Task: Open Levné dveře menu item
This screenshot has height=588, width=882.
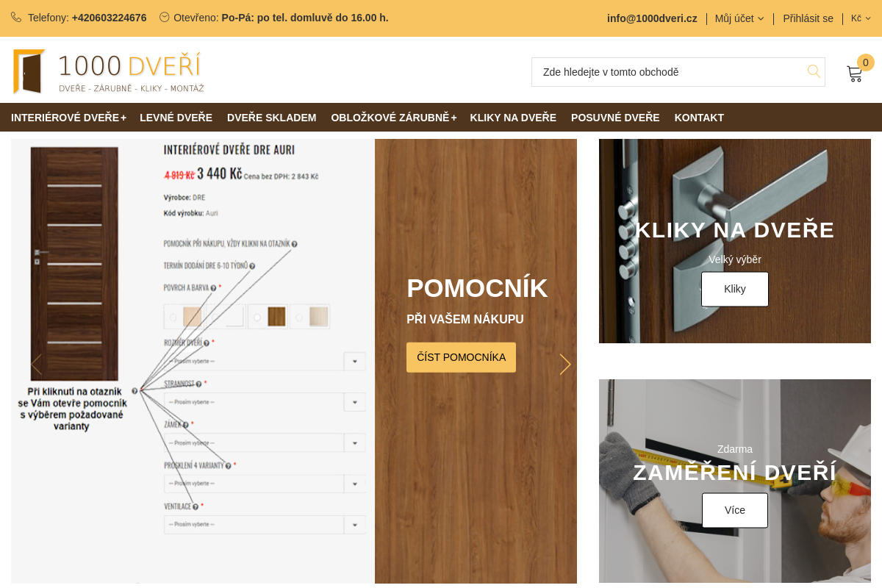Action: coord(176,118)
